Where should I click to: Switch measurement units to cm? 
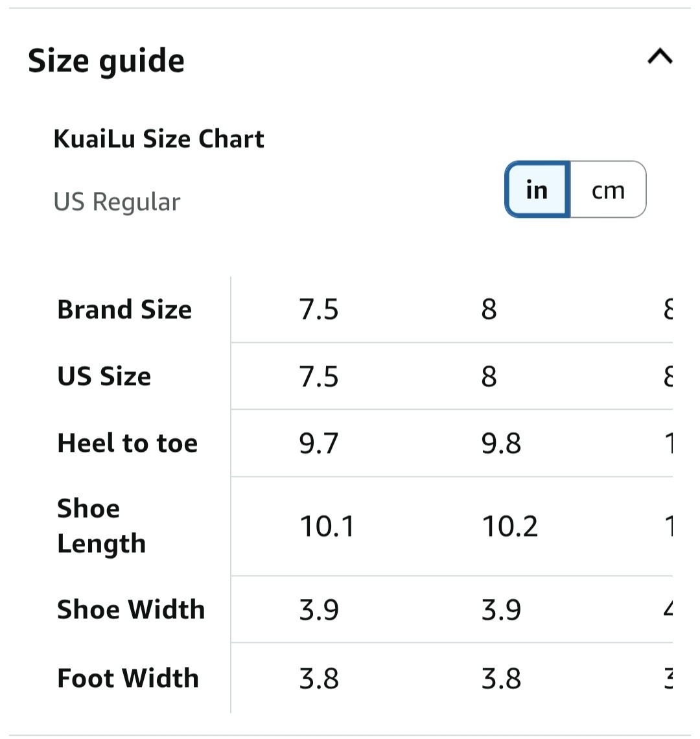click(x=608, y=190)
